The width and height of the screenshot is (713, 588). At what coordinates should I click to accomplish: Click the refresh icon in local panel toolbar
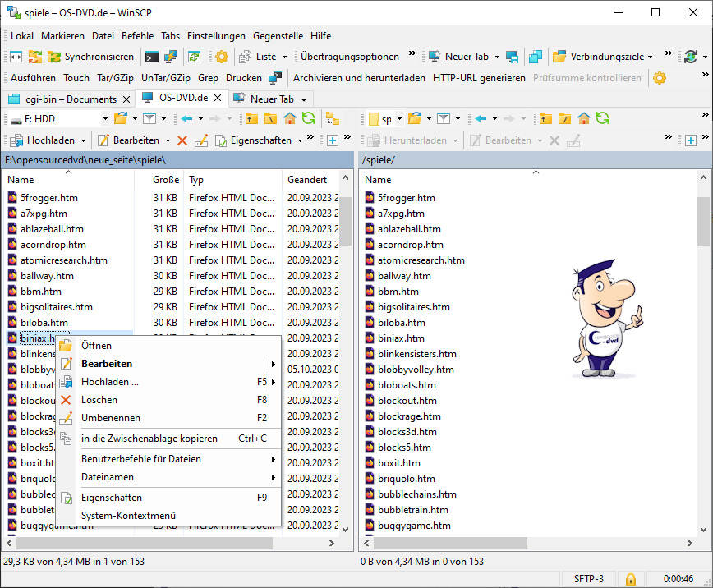tap(308, 119)
